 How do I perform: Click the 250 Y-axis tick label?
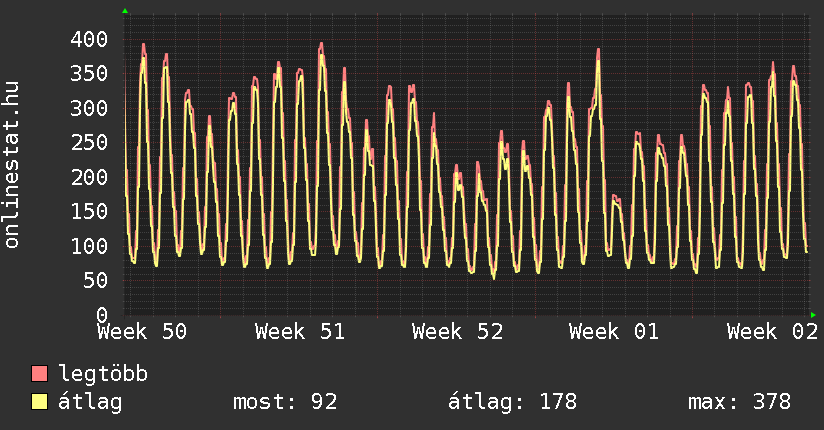point(89,142)
